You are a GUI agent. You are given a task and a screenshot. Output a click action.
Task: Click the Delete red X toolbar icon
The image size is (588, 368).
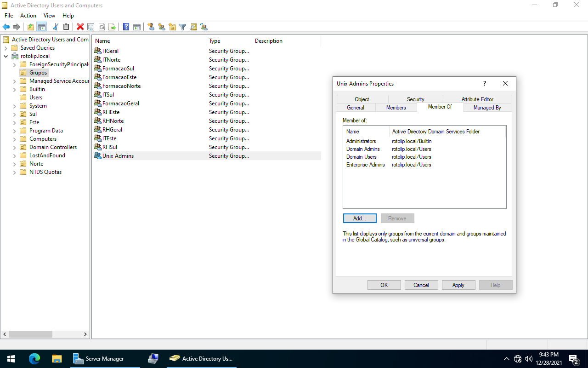[x=80, y=27]
